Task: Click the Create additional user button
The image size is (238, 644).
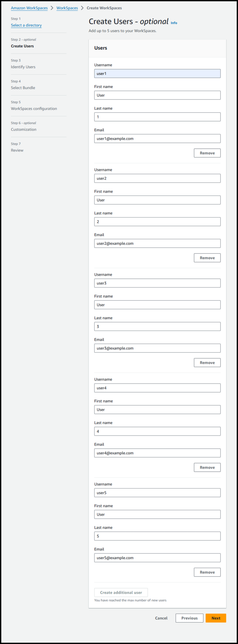Action: [121, 592]
